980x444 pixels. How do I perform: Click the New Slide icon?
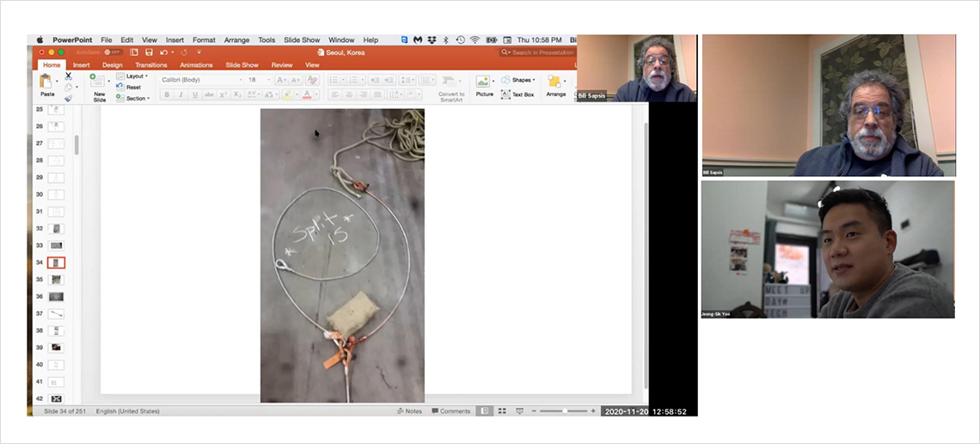97,81
